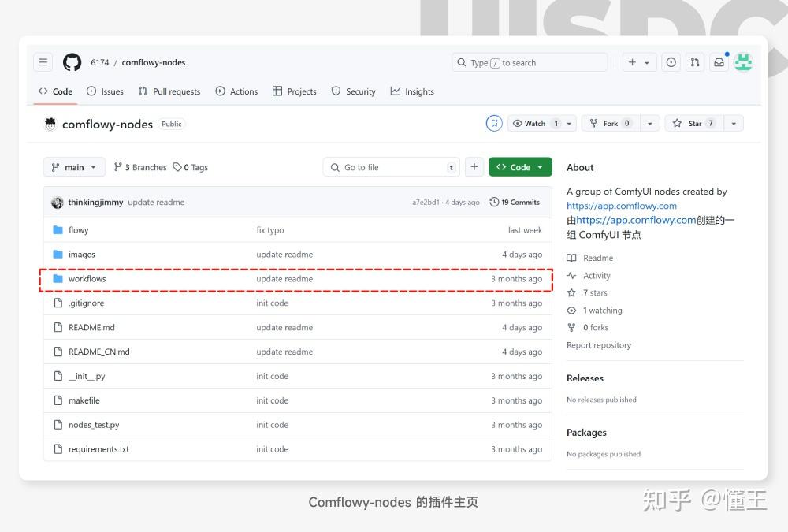The width and height of the screenshot is (788, 532).
Task: Open your profile avatar menu
Action: tap(742, 61)
